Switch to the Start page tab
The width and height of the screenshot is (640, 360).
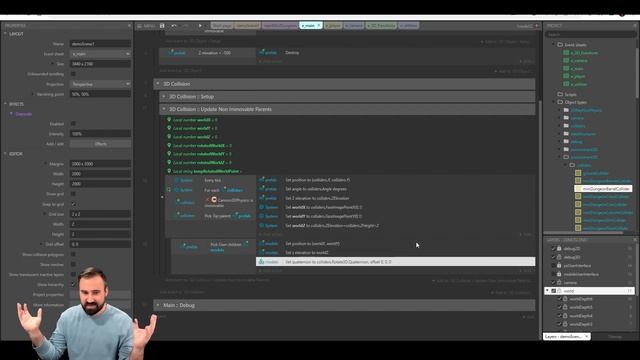pyautogui.click(x=222, y=26)
